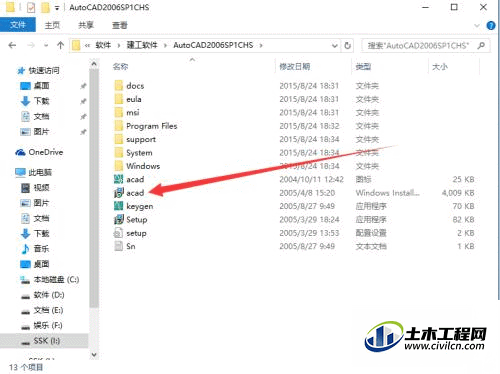Open 视频 under This PC
This screenshot has height=374, width=500.
click(x=35, y=188)
